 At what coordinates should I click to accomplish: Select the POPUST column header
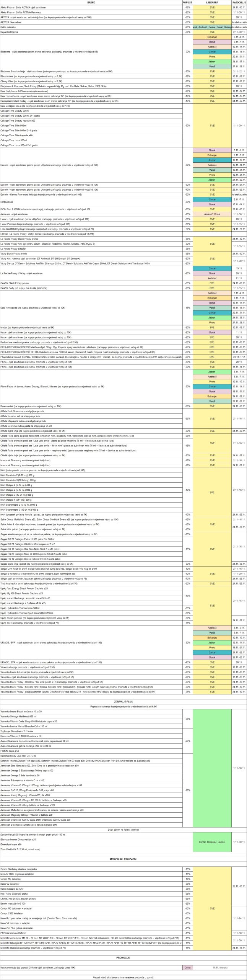pos(187,2)
